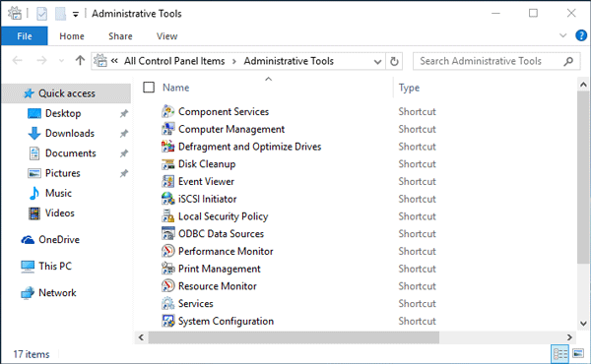Switch to the View ribbon tab
The width and height of the screenshot is (591, 364).
pos(167,36)
